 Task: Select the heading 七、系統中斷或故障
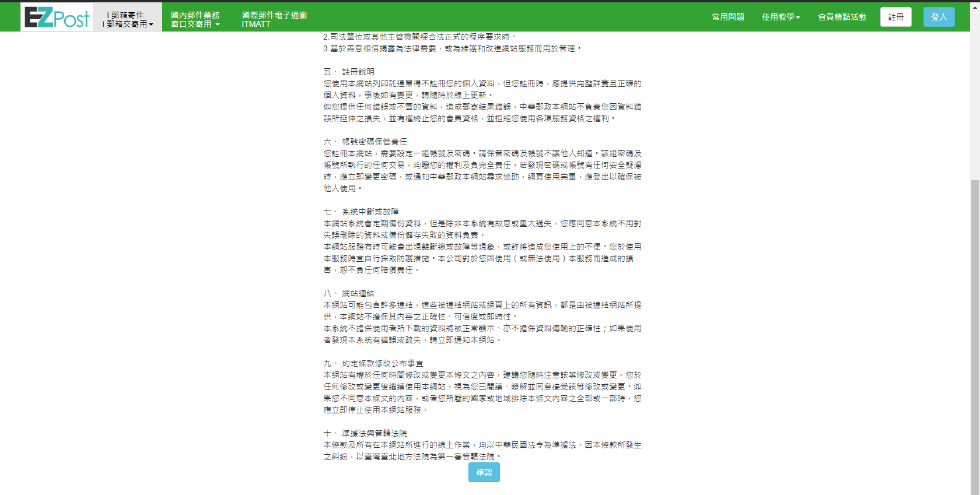361,212
